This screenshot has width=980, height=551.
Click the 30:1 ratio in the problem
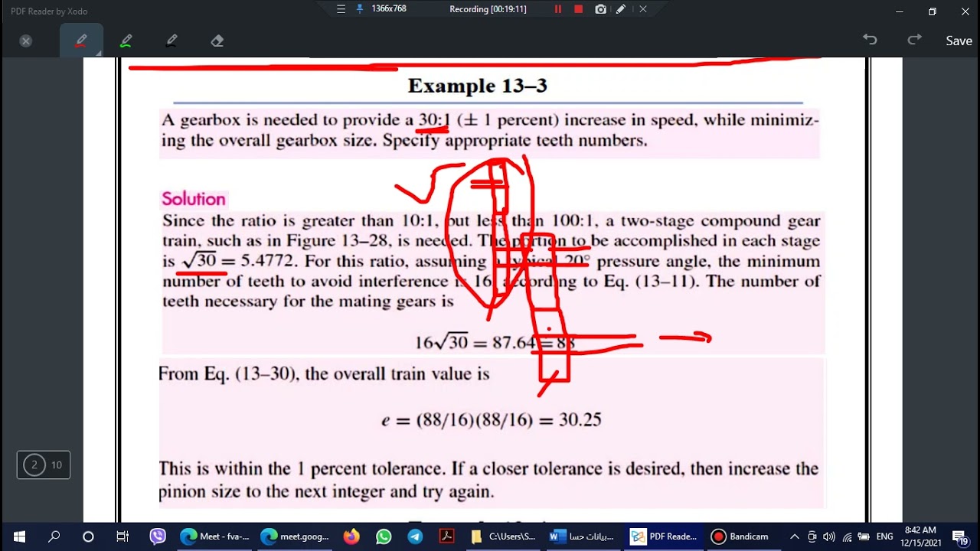click(x=434, y=120)
